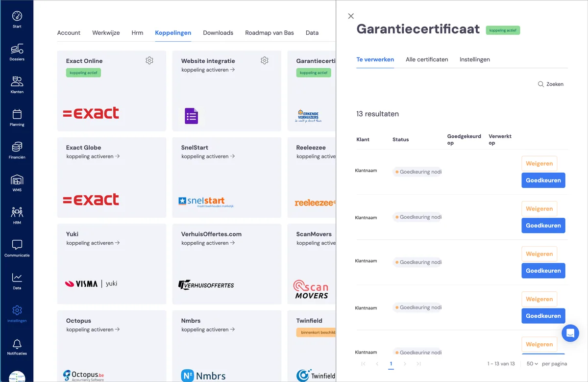Switch to the Hrm tab
This screenshot has height=382, width=588.
[137, 33]
